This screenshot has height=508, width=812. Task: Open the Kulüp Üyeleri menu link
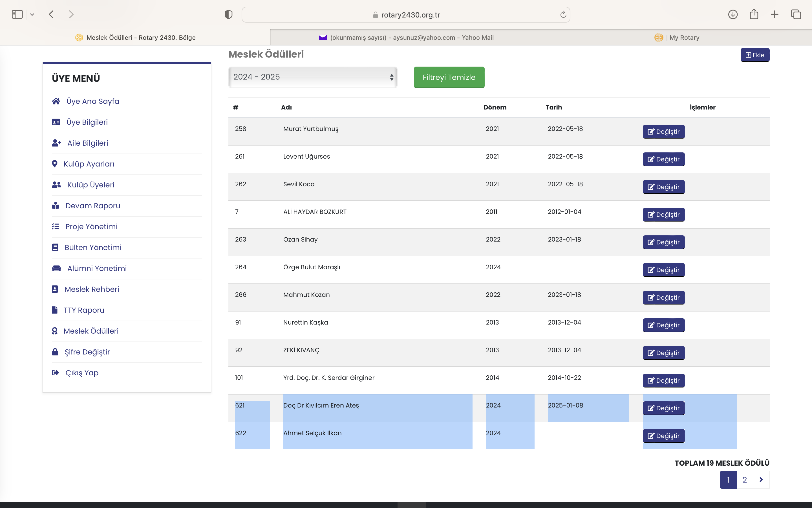[91, 185]
